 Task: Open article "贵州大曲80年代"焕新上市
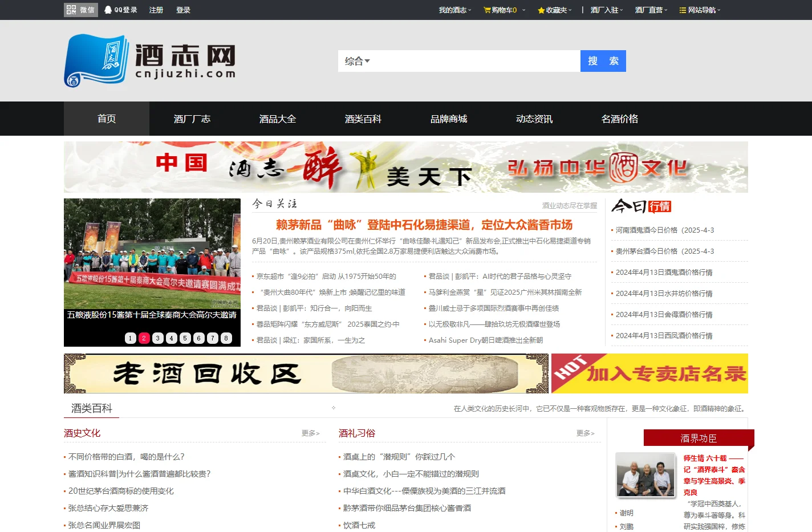[331, 293]
